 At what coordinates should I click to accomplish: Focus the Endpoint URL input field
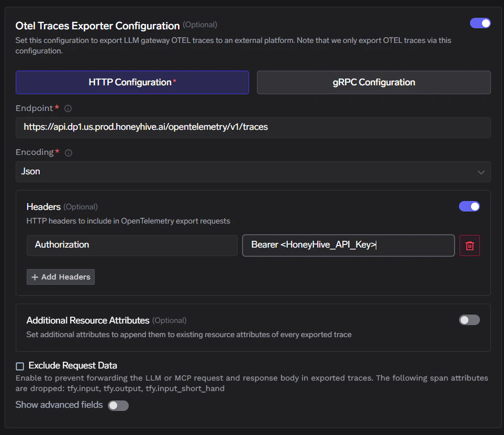tap(253, 127)
